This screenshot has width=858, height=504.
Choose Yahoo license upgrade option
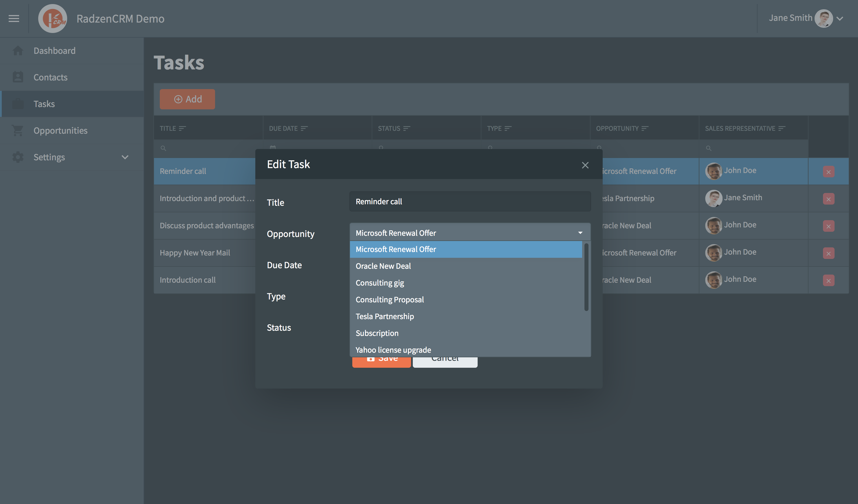[x=466, y=350]
